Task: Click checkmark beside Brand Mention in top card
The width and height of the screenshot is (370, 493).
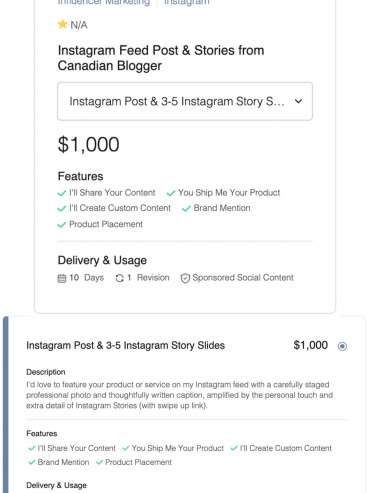Action: pos(186,209)
